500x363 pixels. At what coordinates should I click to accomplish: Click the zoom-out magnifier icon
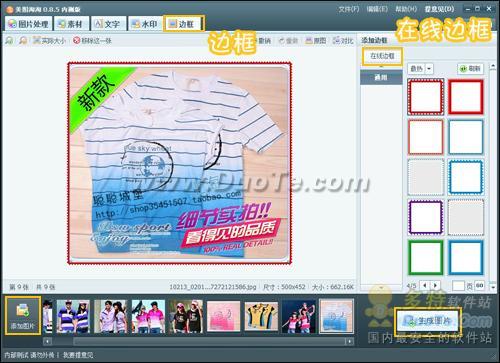pyautogui.click(x=23, y=41)
